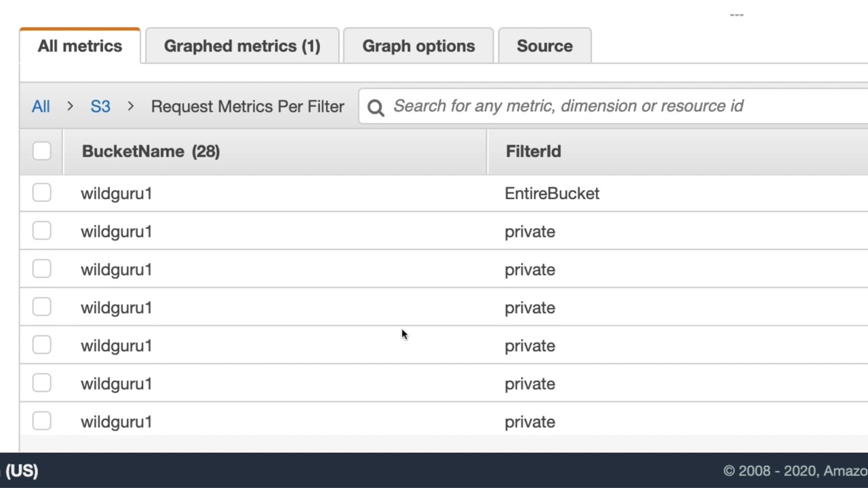Click the panel resize handle at top

(x=736, y=14)
